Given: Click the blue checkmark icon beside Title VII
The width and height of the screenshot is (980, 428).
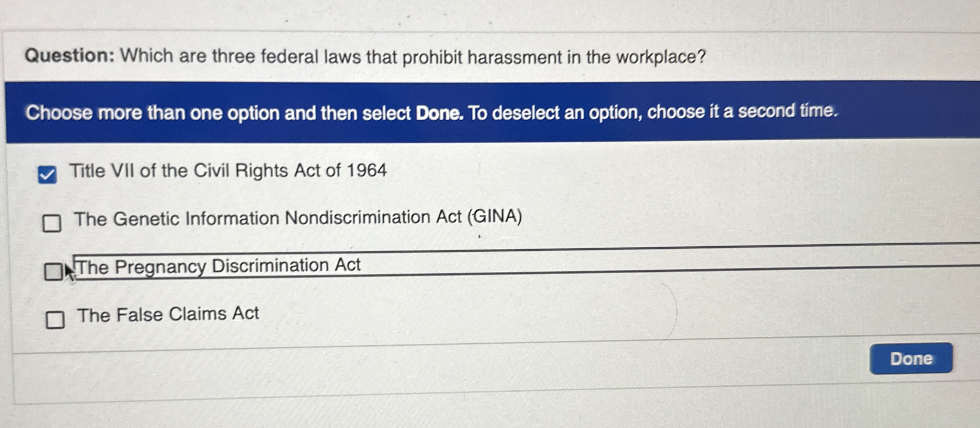Looking at the screenshot, I should tap(47, 176).
